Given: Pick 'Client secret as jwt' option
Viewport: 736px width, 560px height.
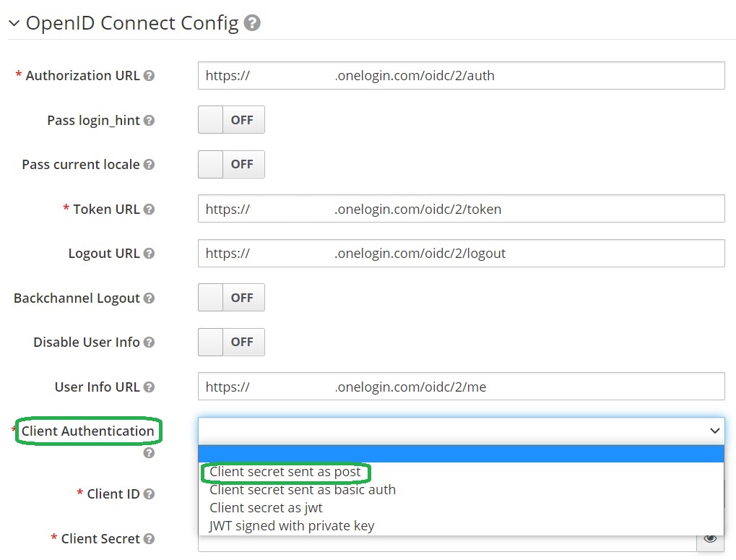Looking at the screenshot, I should tap(266, 508).
